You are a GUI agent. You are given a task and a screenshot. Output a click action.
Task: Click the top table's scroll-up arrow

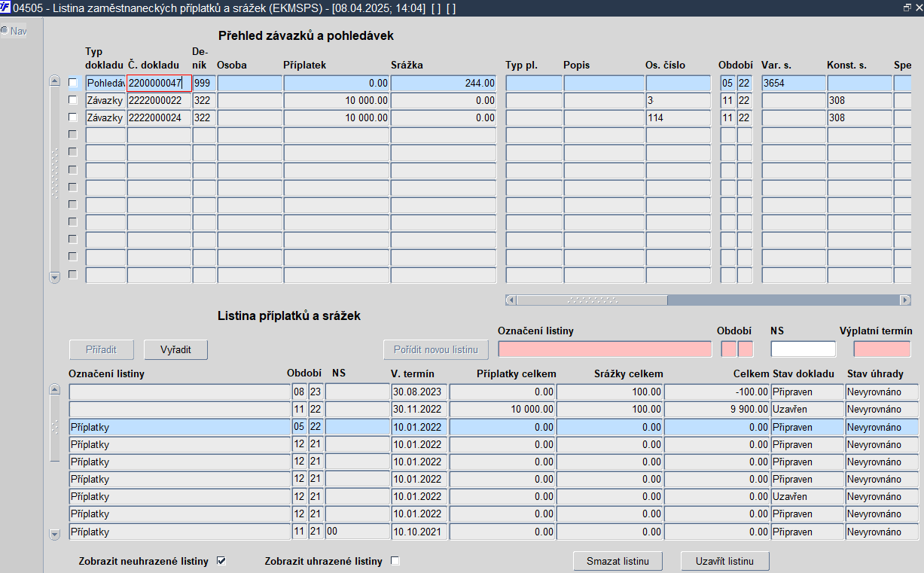(x=54, y=81)
